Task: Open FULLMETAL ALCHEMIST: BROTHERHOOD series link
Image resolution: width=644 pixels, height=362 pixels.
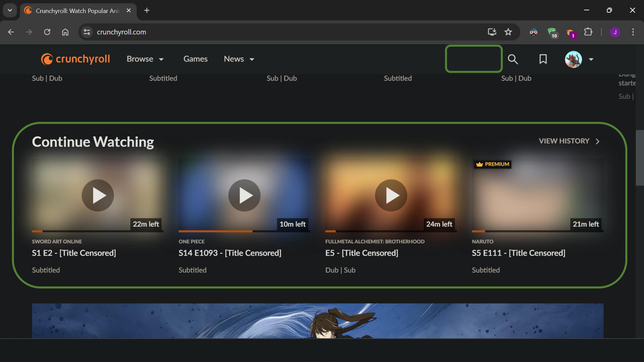Action: click(x=375, y=242)
